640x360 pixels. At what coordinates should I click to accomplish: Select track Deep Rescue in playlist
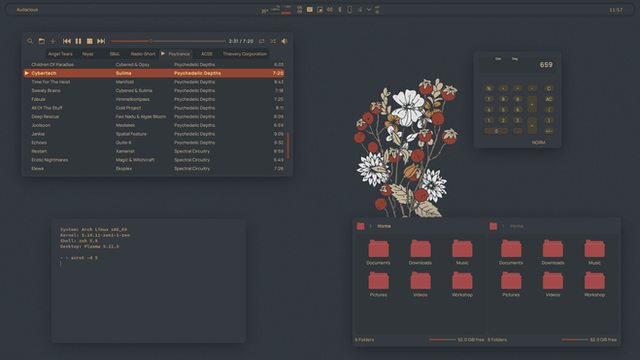coord(154,117)
